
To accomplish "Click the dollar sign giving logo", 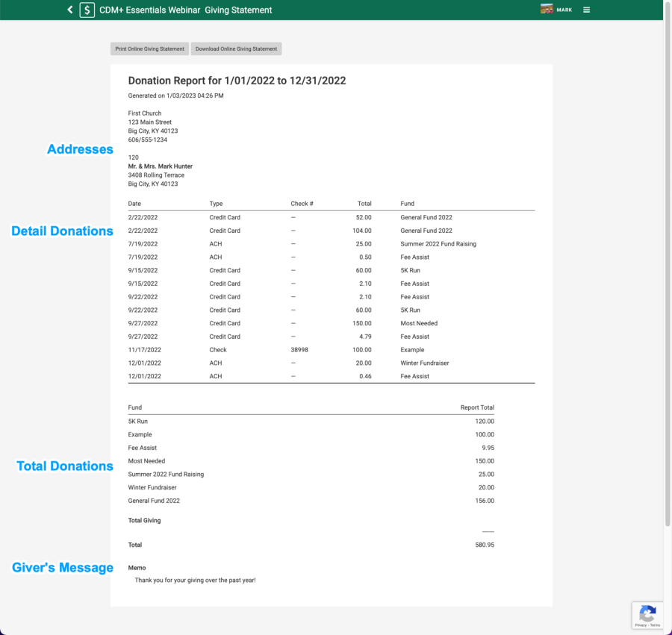I will click(x=87, y=10).
